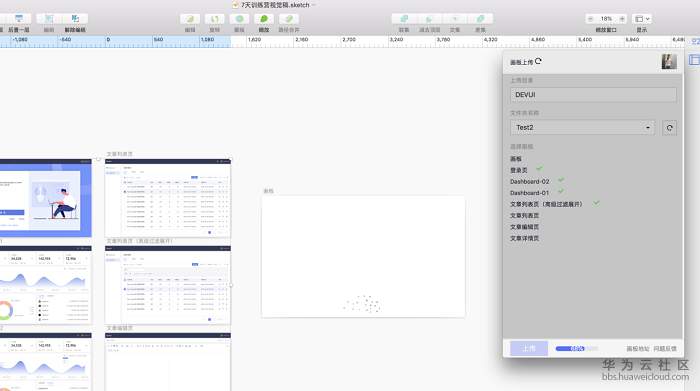Open the 画板地址 link
This screenshot has height=391, width=700.
pyautogui.click(x=638, y=349)
